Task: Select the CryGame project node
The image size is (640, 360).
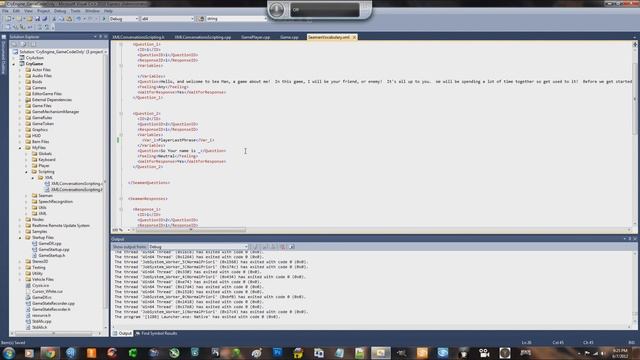Action: coord(34,64)
